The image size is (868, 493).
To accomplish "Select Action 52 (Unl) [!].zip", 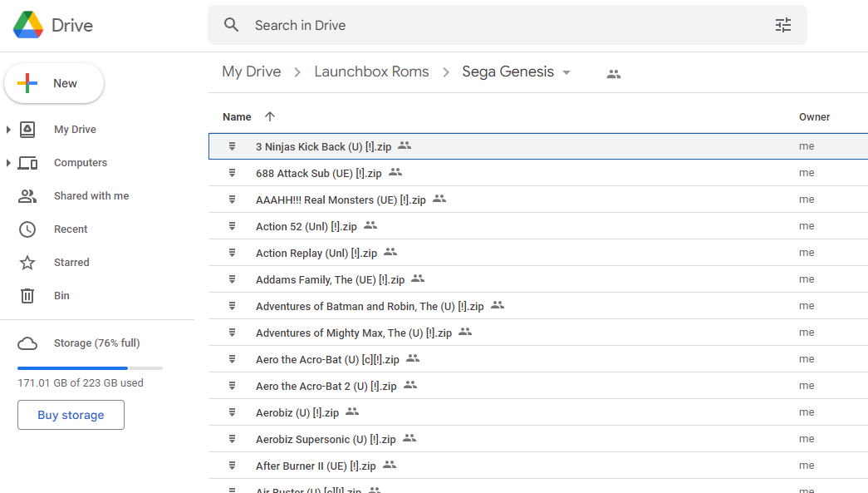I will (306, 227).
